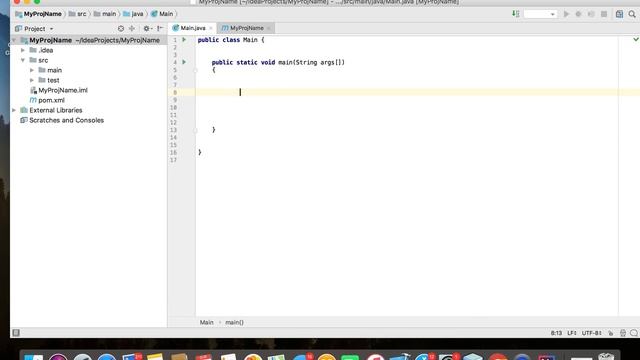Click MyProjName breadcrumb in navigation bar
This screenshot has height=360, width=640.
pyautogui.click(x=38, y=14)
